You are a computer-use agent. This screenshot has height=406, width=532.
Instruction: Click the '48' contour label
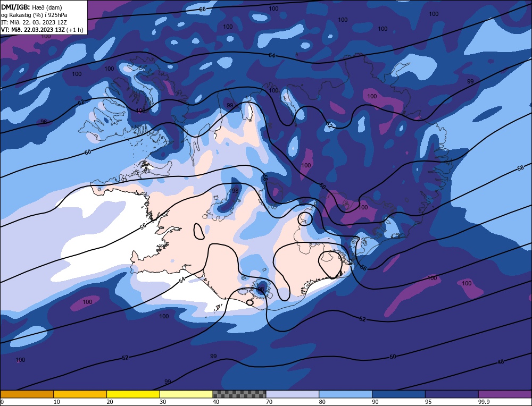[501, 362]
